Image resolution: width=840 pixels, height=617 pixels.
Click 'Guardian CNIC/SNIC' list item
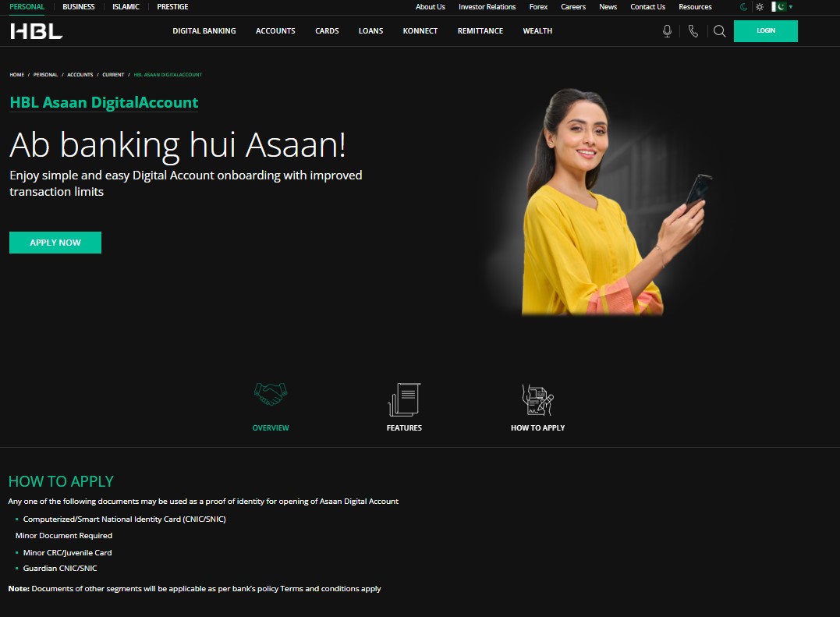(x=60, y=569)
